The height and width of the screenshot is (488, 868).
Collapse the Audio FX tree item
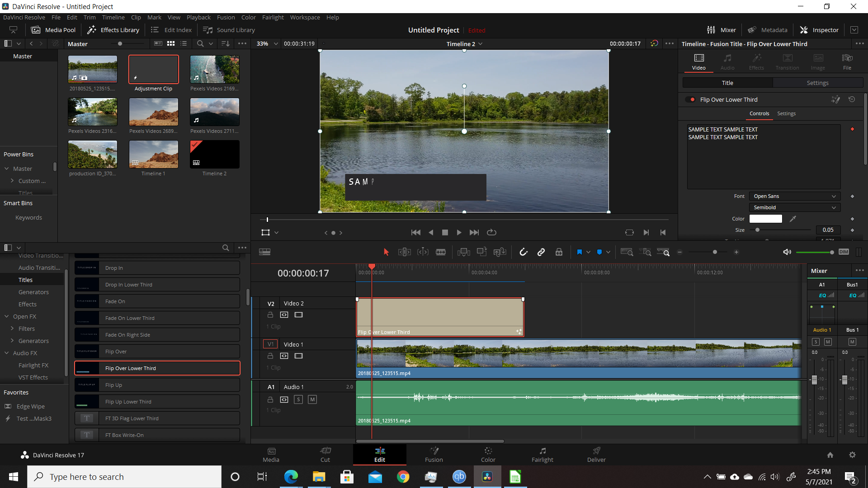point(7,353)
